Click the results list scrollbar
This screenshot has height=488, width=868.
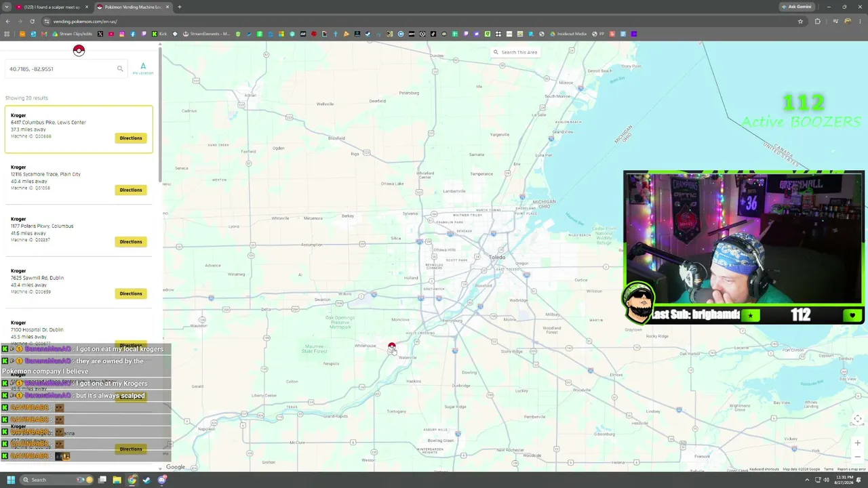(x=160, y=114)
